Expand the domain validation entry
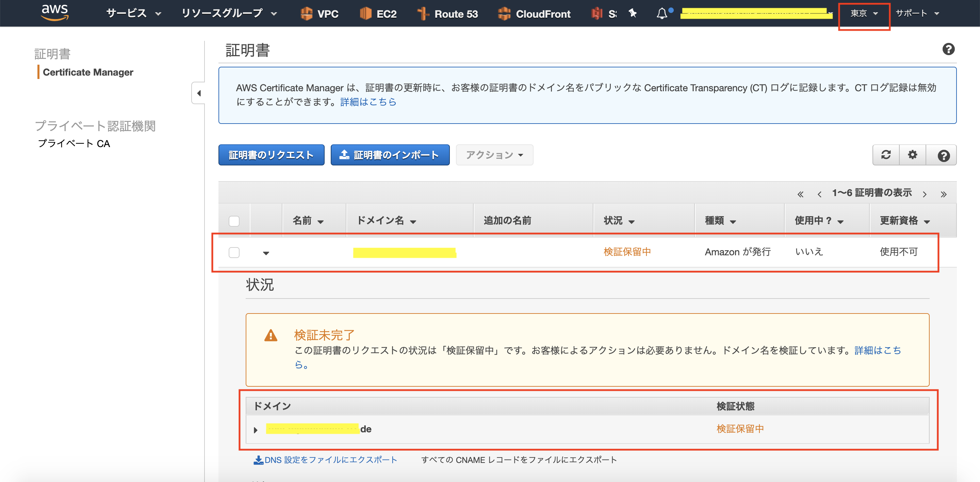Viewport: 980px width, 482px height. pos(256,430)
